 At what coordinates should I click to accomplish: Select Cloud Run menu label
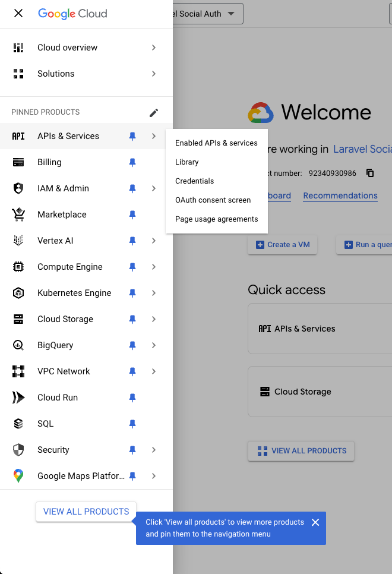[x=58, y=398]
